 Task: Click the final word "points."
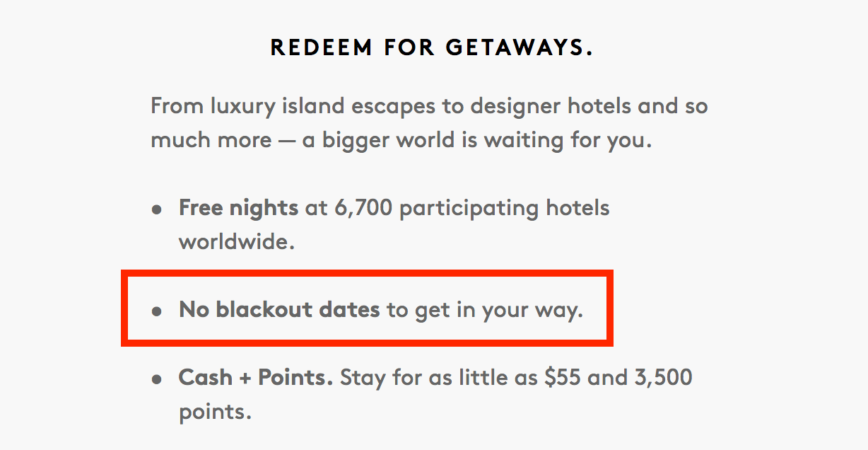pos(215,412)
